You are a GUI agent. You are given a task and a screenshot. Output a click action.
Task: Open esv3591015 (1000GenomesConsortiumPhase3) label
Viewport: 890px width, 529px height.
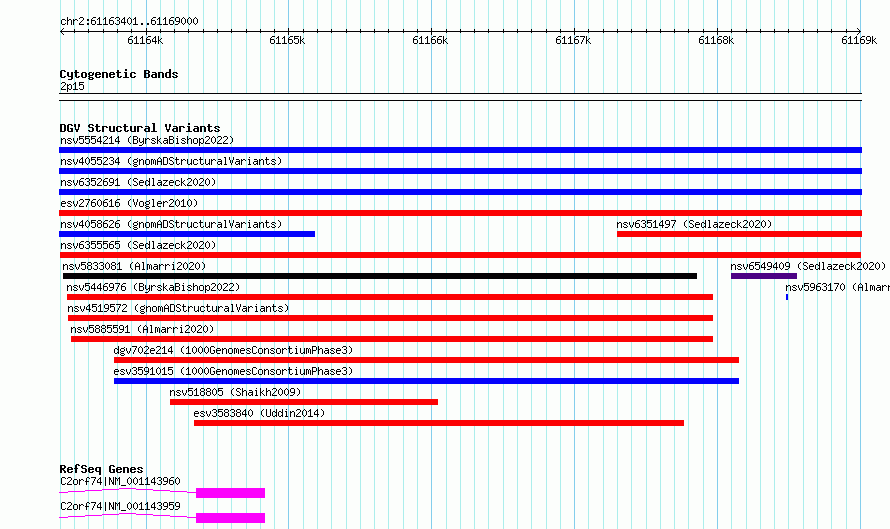(233, 371)
